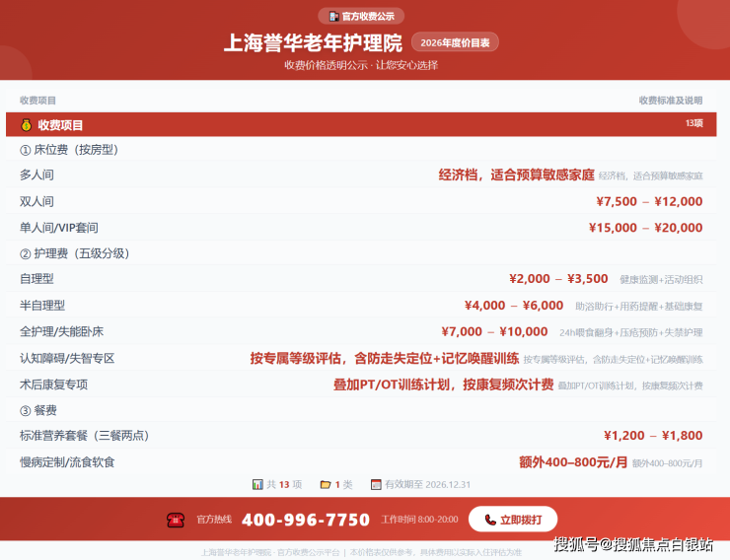The width and height of the screenshot is (730, 560).
Task: Click the text 有效期至 2026.12.31
Action: (427, 485)
